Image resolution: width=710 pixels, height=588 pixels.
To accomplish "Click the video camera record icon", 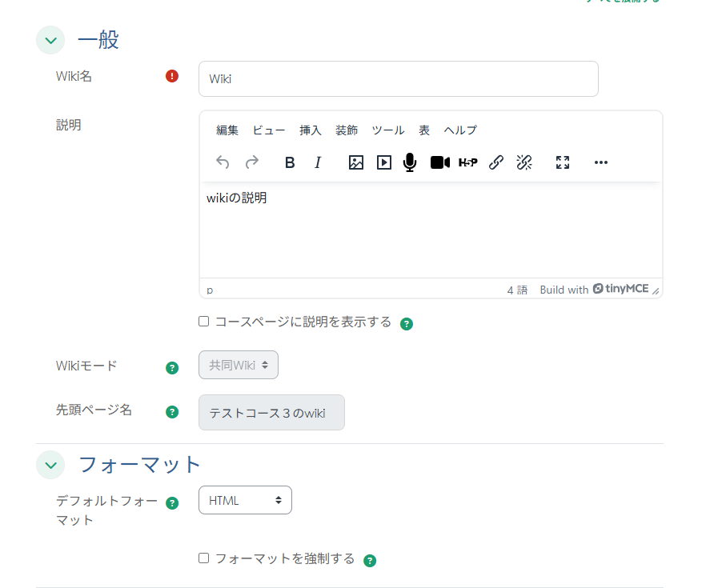I will (x=439, y=162).
